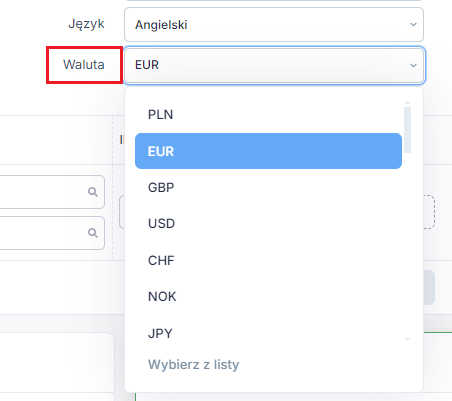Focus the lower search input field
This screenshot has width=452, height=401.
point(52,233)
